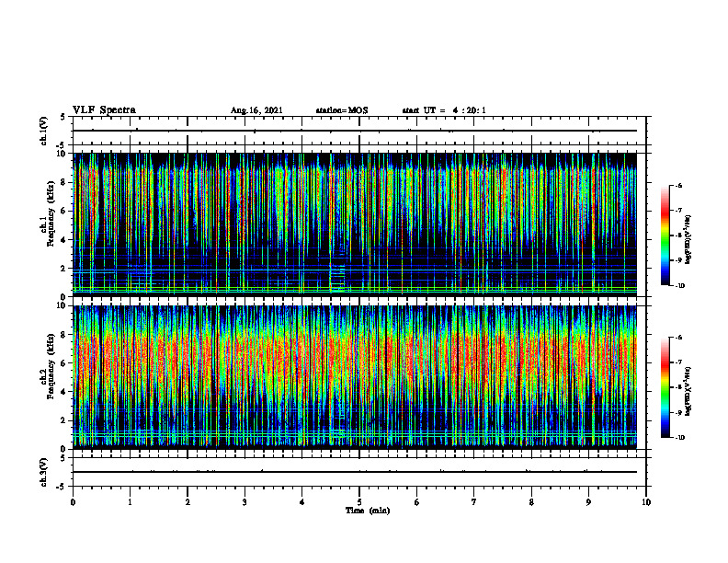Click the "-8" label on ch.1 colorbar
Image resolution: width=728 pixels, height=563 pixels.
678,236
